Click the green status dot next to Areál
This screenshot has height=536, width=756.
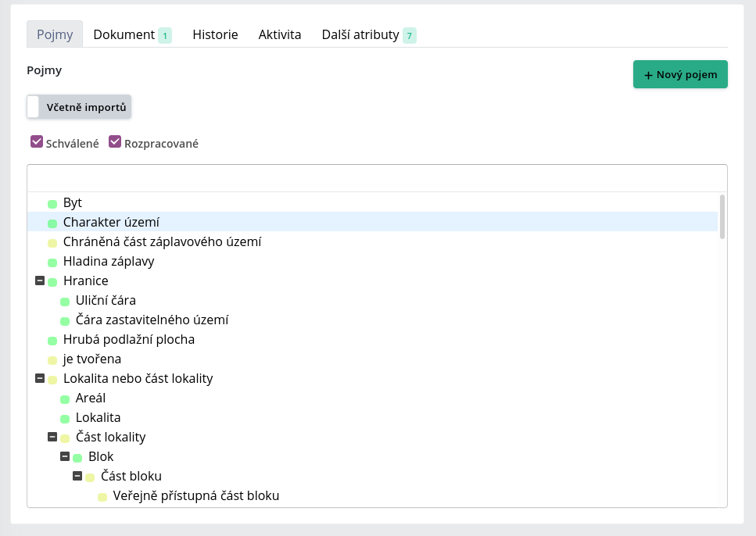tap(65, 399)
